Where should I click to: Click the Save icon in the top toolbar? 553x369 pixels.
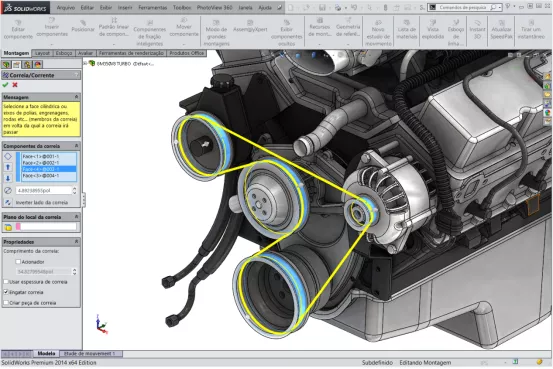(322, 7)
